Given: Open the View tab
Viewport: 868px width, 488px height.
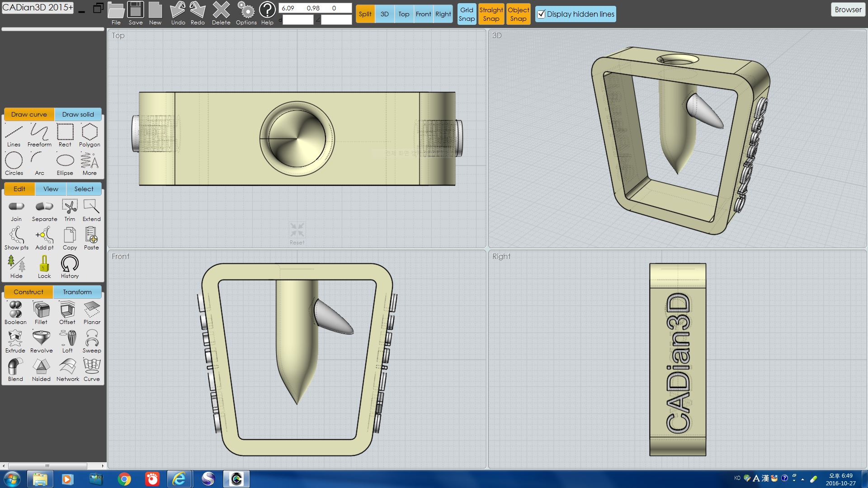Looking at the screenshot, I should click(51, 189).
